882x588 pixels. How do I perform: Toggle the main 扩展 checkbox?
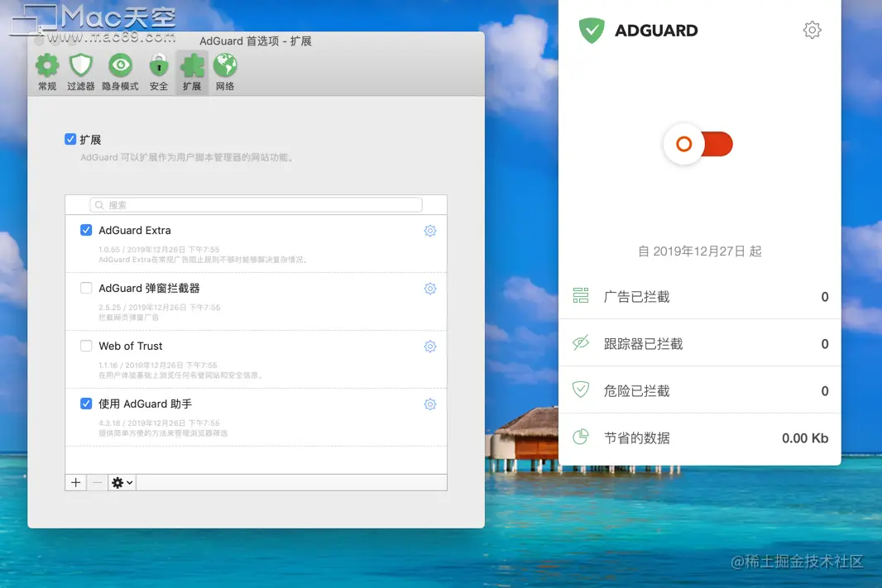click(70, 139)
